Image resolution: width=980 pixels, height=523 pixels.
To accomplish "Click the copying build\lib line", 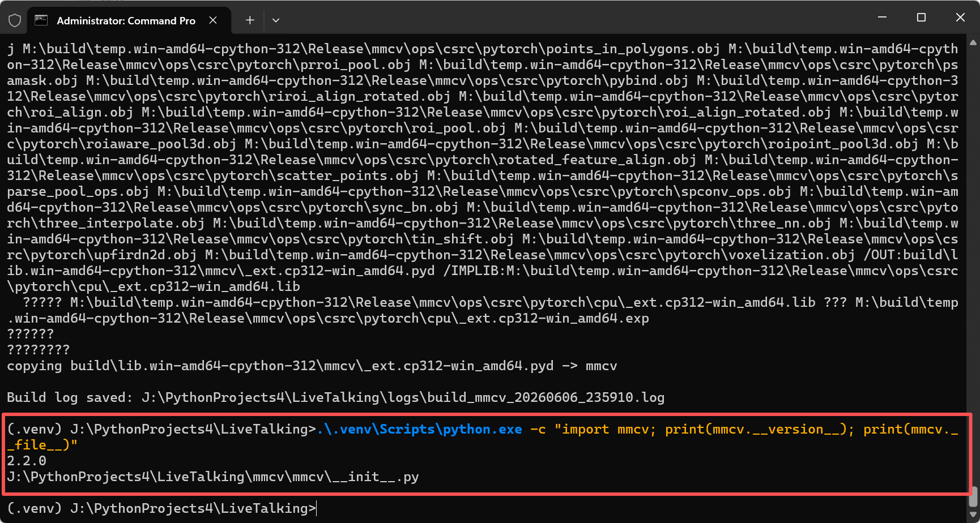I will [x=312, y=366].
